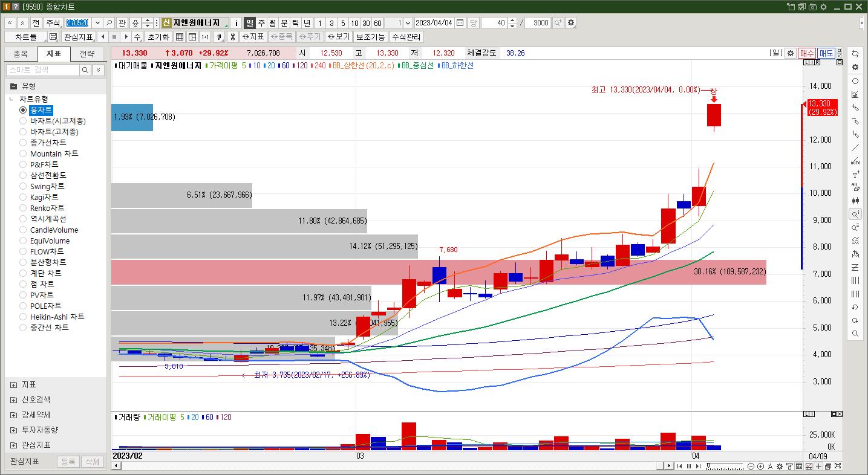Image resolution: width=868 pixels, height=475 pixels.
Task: Select the Kagi차트 radio option
Action: tap(24, 197)
